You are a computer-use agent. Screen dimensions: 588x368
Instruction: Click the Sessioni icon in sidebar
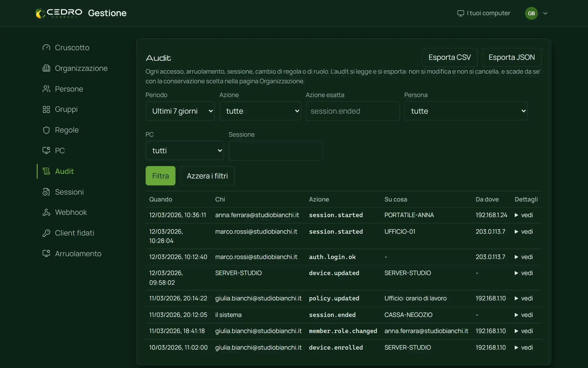tap(46, 192)
